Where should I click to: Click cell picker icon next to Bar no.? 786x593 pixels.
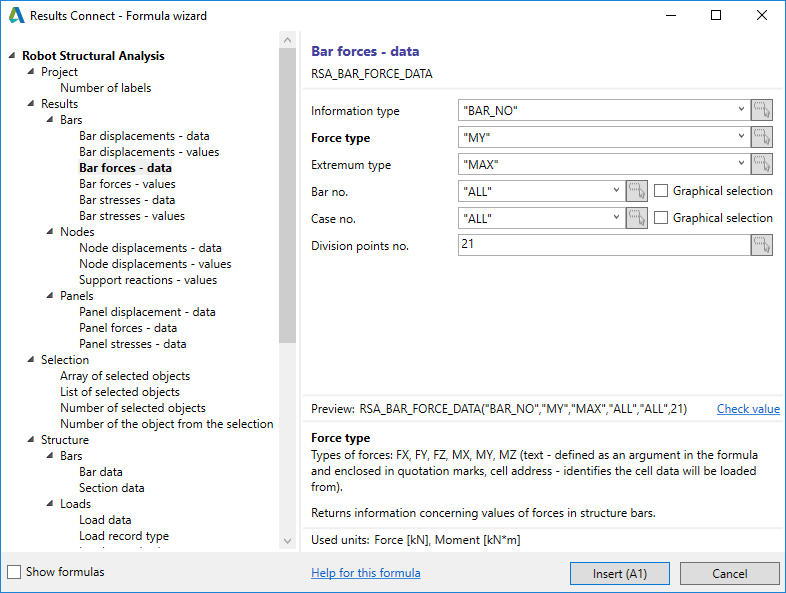(x=637, y=191)
